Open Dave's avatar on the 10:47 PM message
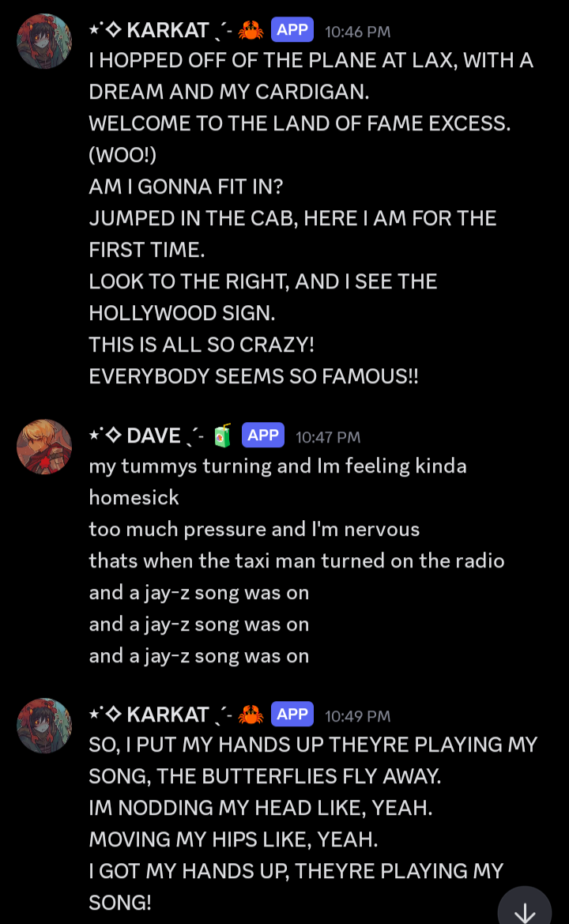 [44, 447]
